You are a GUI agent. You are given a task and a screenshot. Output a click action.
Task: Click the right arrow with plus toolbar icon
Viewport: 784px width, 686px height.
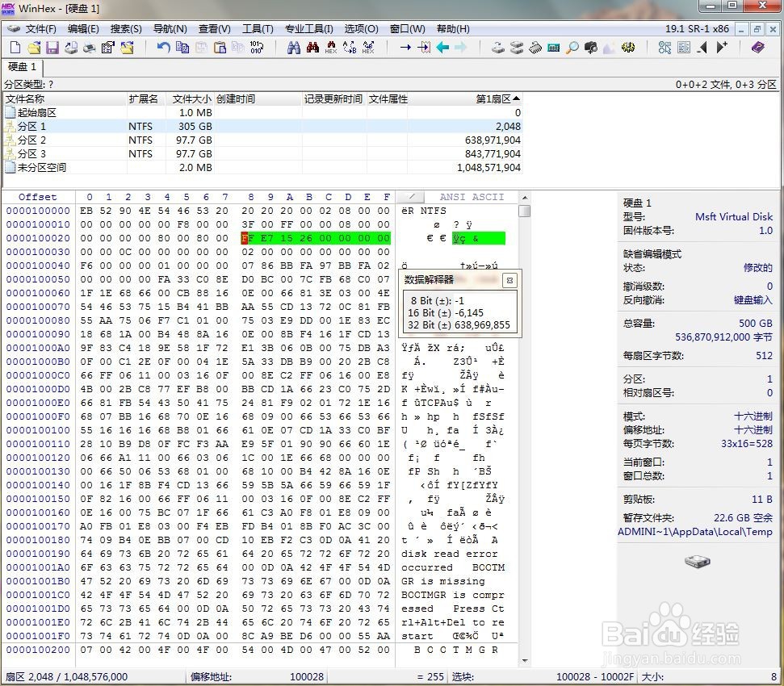point(722,48)
